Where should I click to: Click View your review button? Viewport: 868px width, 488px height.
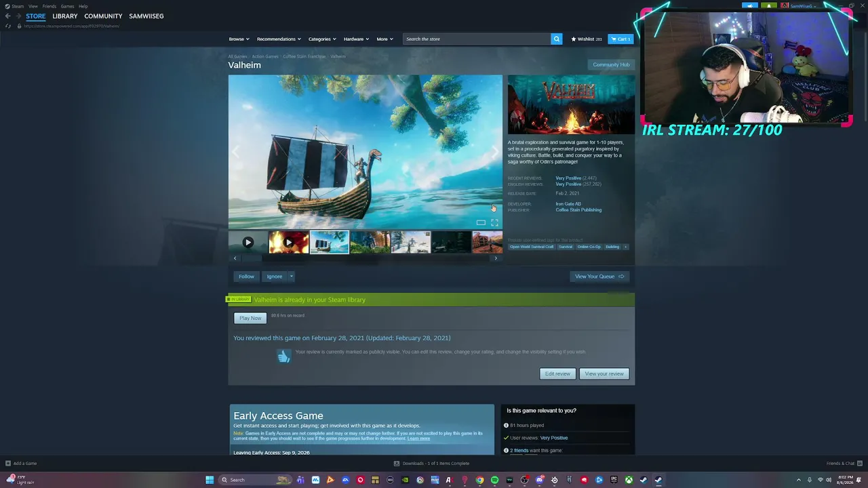pos(604,373)
